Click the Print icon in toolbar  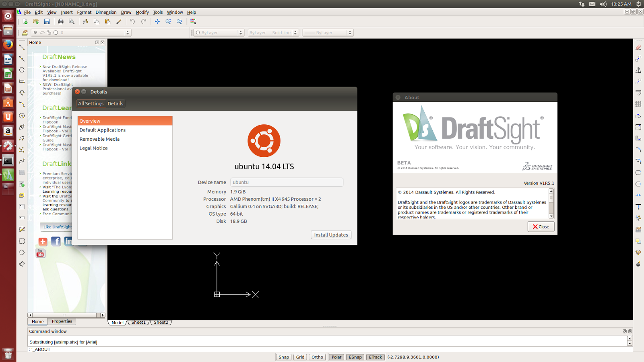click(x=60, y=22)
